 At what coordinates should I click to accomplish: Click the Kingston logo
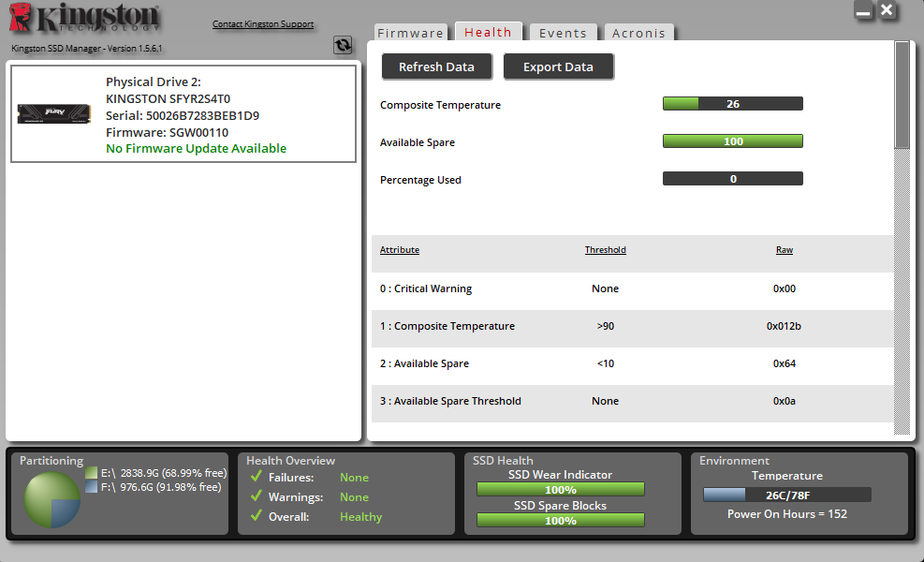pyautogui.click(x=88, y=20)
